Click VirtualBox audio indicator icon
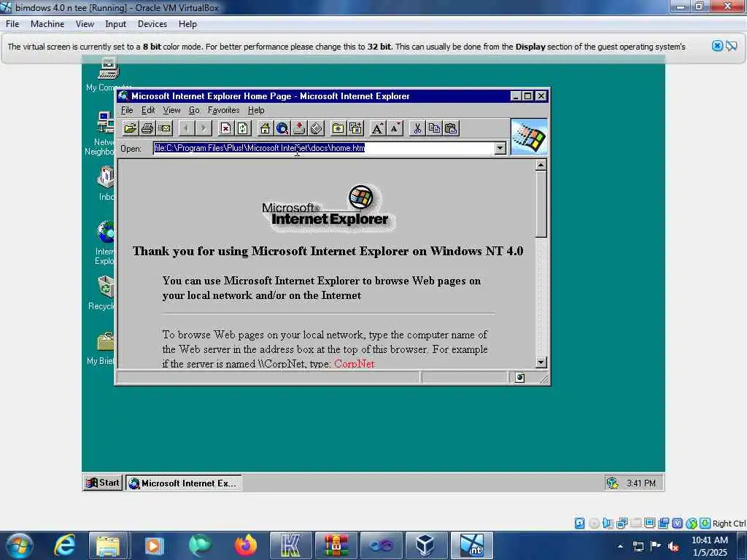This screenshot has height=560, width=747. coord(608,524)
